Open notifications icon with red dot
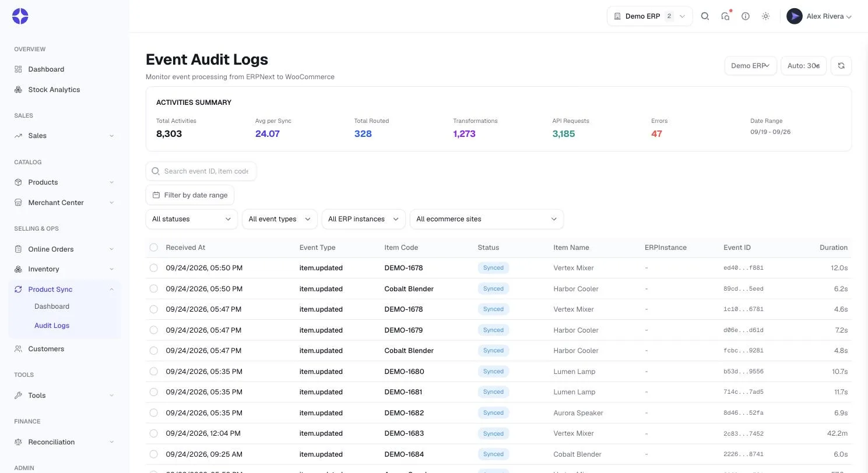 coord(725,16)
